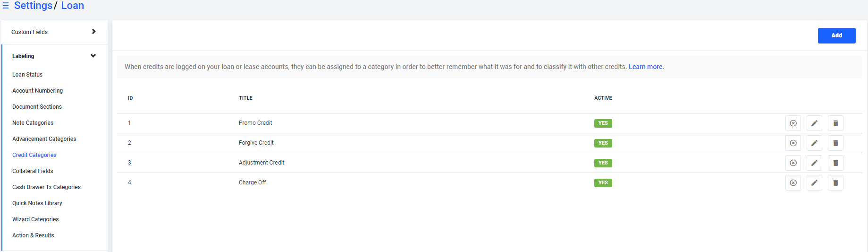Collapse the Labeling section
Screen dimensions: 868x252
pos(54,56)
